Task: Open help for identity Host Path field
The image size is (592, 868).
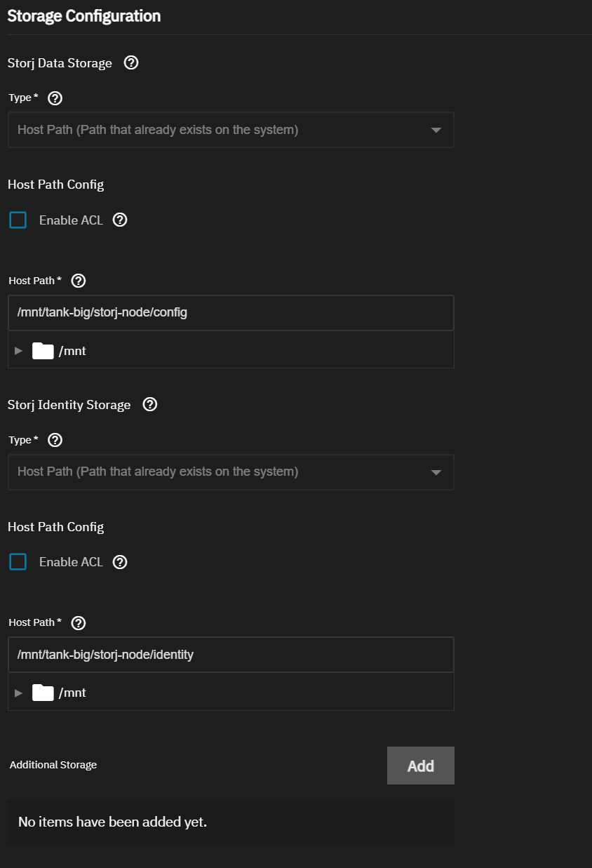Action: 79,622
